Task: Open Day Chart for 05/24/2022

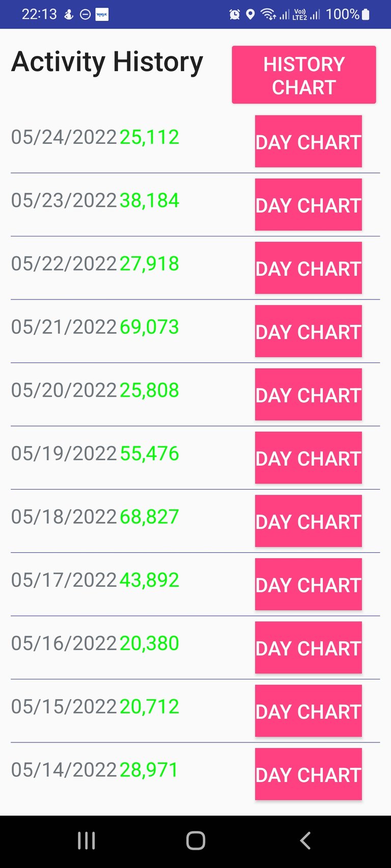Action: coord(308,141)
